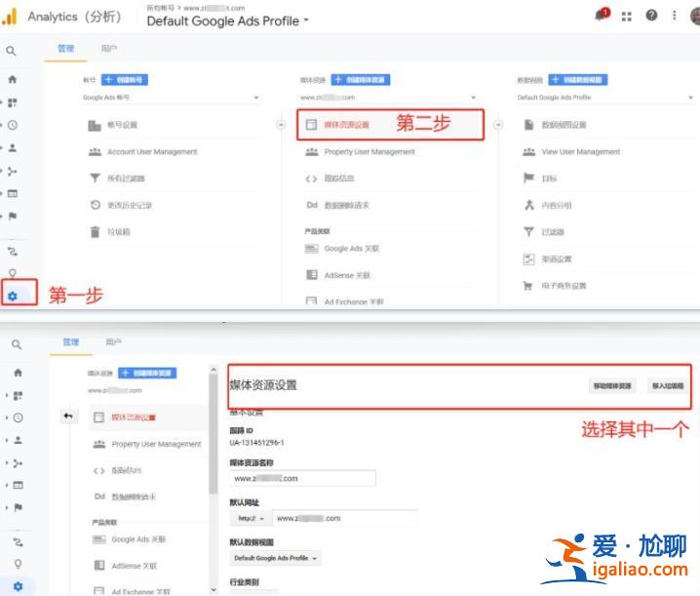Click the scroll-up arrow of the property column scrollbar
700x596 pixels.
(x=214, y=370)
